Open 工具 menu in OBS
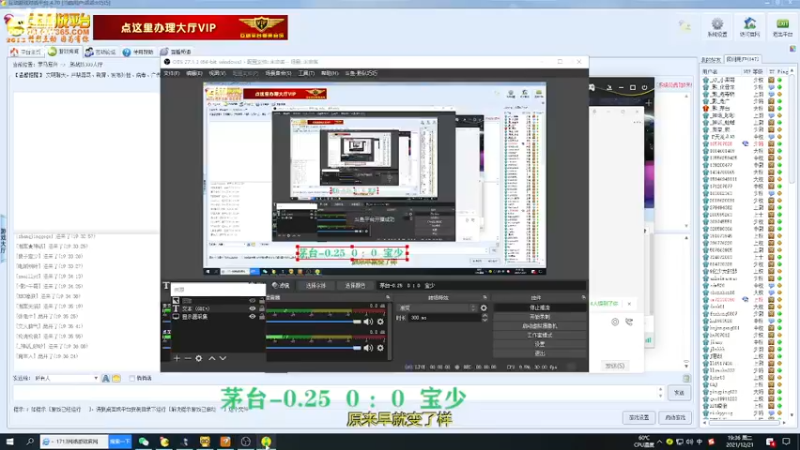 pyautogui.click(x=306, y=73)
